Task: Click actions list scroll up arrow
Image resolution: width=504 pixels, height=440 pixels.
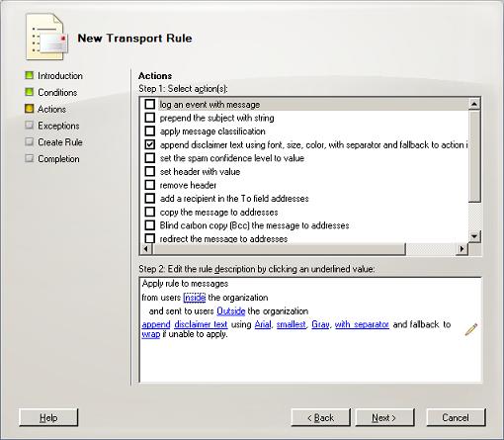Action: 474,104
